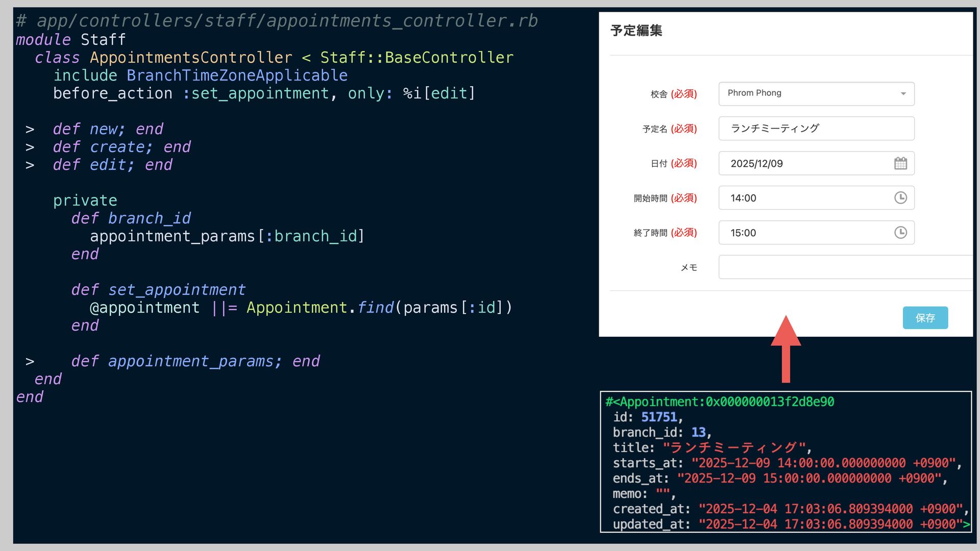980x551 pixels.
Task: Click the BranchTimeZoneApplicable module name
Action: point(237,76)
